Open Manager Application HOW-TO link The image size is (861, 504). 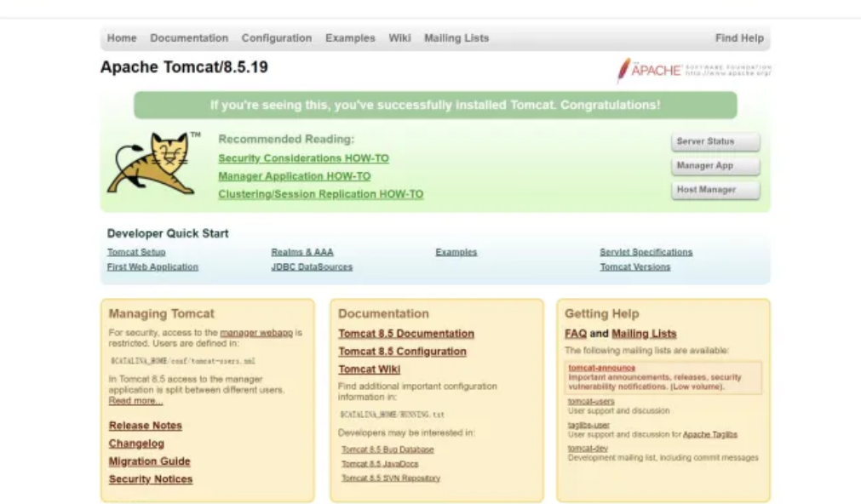[x=295, y=176]
